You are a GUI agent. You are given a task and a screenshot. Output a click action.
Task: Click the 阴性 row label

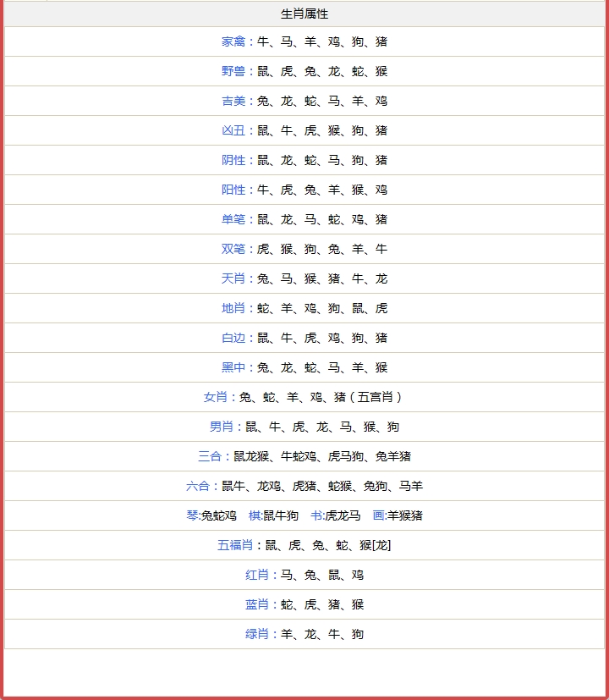pos(233,160)
